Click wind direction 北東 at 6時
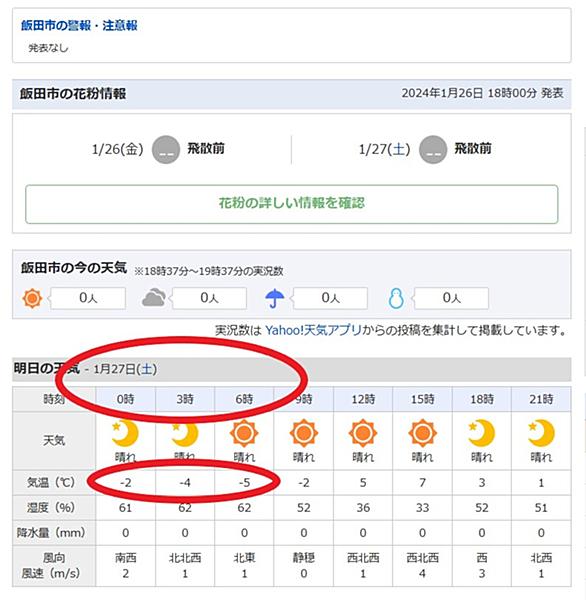 pos(244,558)
